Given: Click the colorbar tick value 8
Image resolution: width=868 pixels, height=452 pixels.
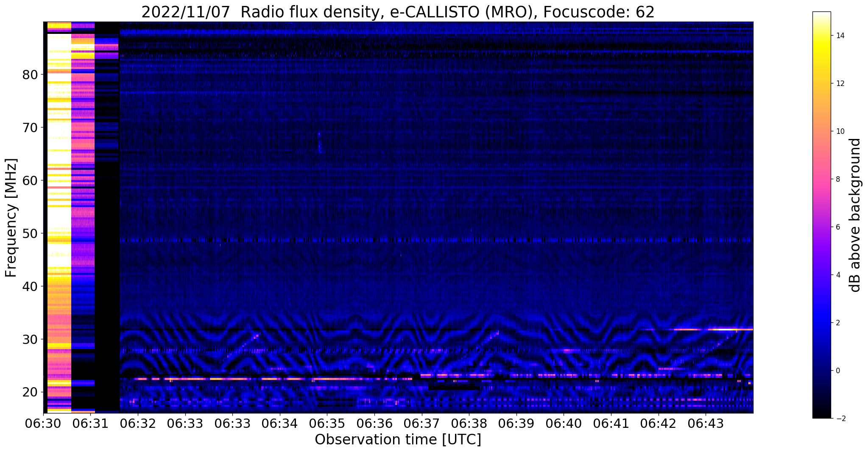Looking at the screenshot, I should click(x=838, y=179).
